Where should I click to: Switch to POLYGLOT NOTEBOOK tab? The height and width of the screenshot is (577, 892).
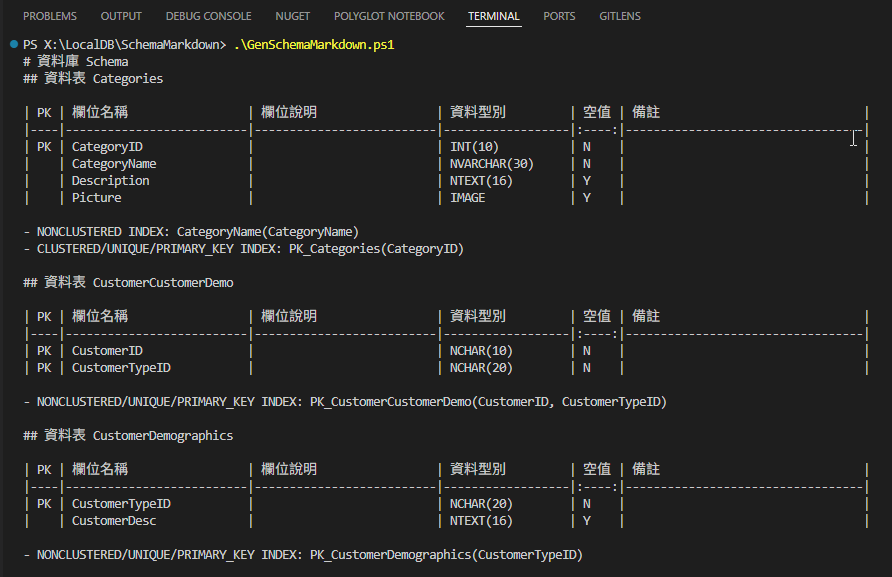(x=389, y=16)
